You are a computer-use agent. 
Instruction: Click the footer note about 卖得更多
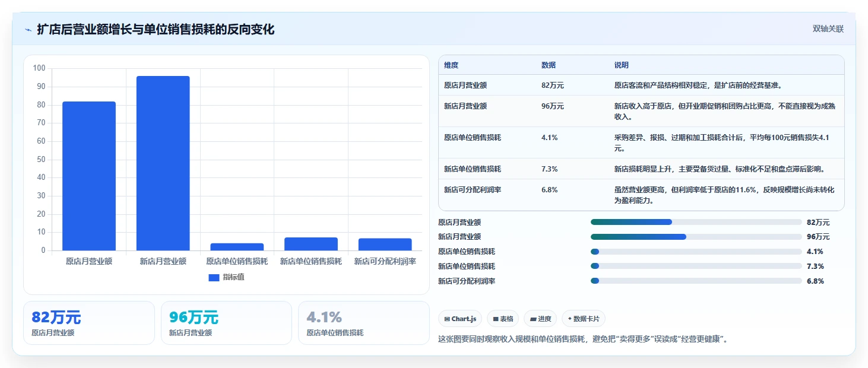click(x=583, y=340)
